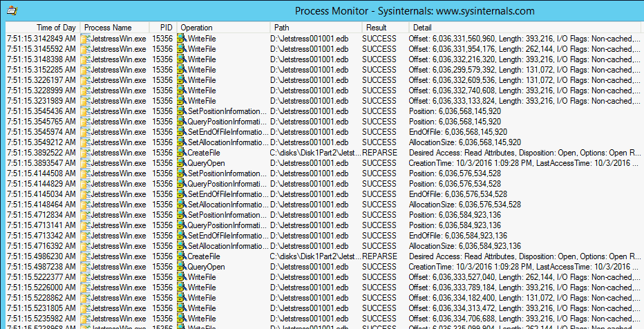
Task: Click the JetstressWin.exe icon in the 7:51:15.4716392 row
Action: click(x=86, y=246)
